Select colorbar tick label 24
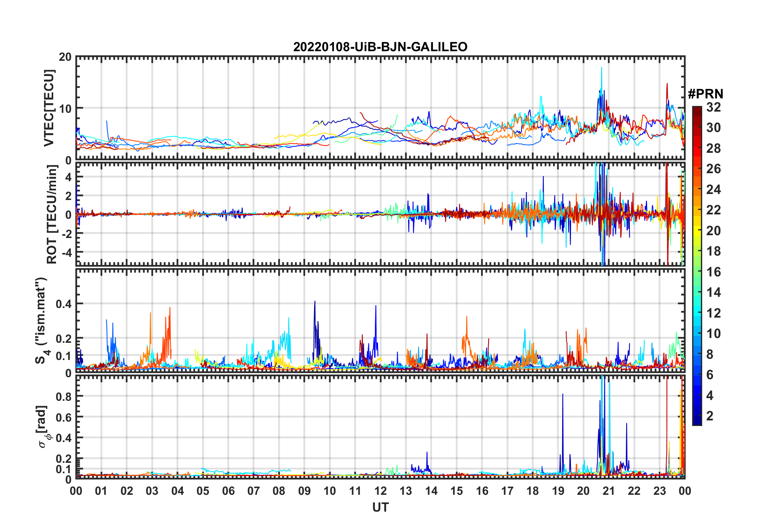Viewport: 761px width, 532px height. click(x=713, y=190)
